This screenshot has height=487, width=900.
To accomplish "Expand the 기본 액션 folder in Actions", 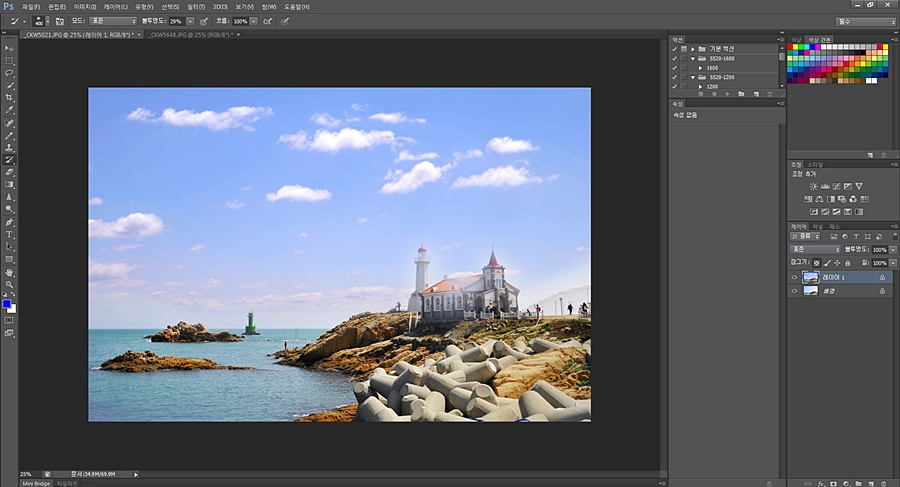I will click(x=692, y=48).
